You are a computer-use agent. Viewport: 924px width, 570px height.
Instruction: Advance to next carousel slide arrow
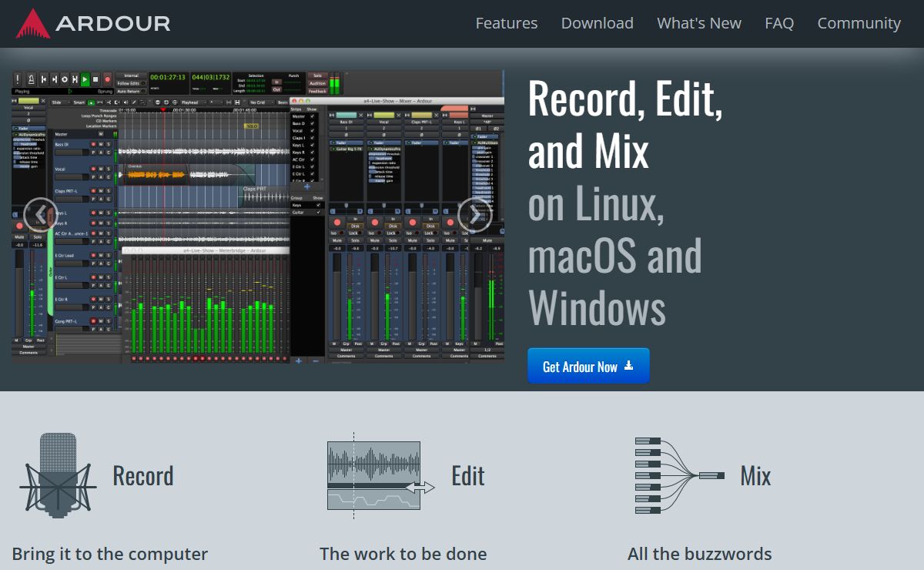pyautogui.click(x=474, y=216)
